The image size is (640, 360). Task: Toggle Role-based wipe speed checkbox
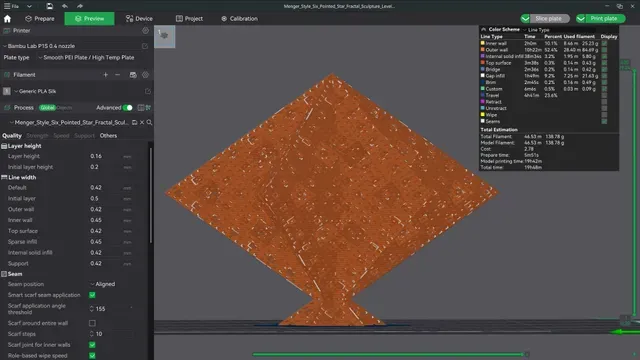(x=92, y=356)
